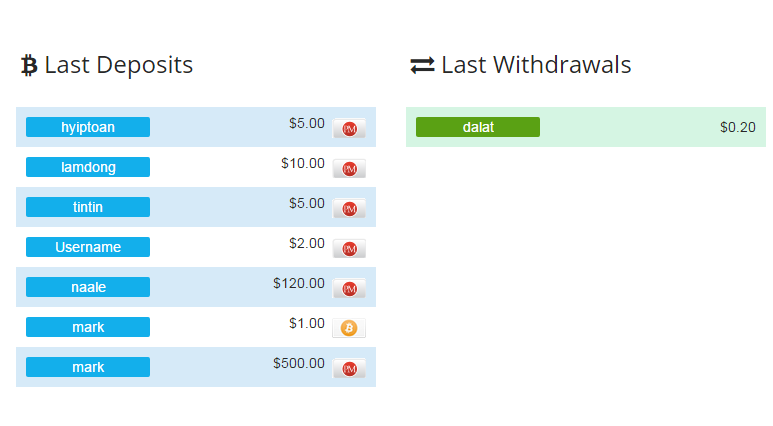Click the Perfect Money icon on $500.00 deposit

coord(349,369)
